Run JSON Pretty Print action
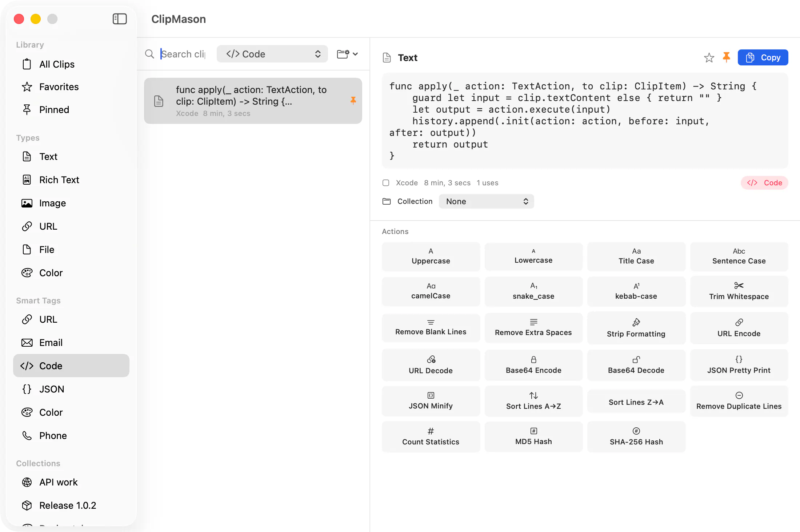Viewport: 800px width, 532px height. coord(739,365)
